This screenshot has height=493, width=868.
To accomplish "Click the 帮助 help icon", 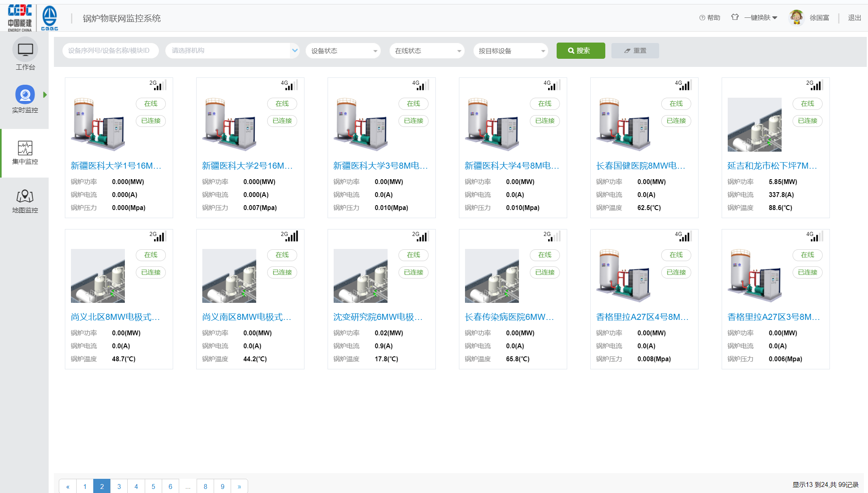I will [702, 18].
